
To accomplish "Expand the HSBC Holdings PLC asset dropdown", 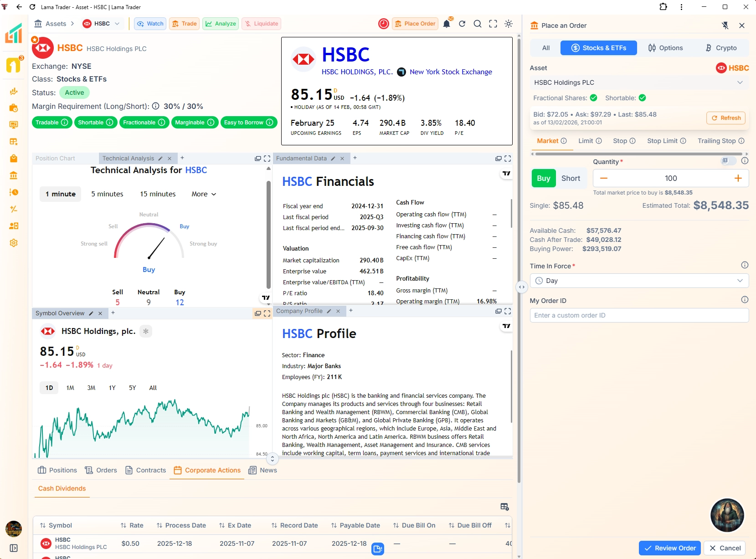I will [639, 82].
